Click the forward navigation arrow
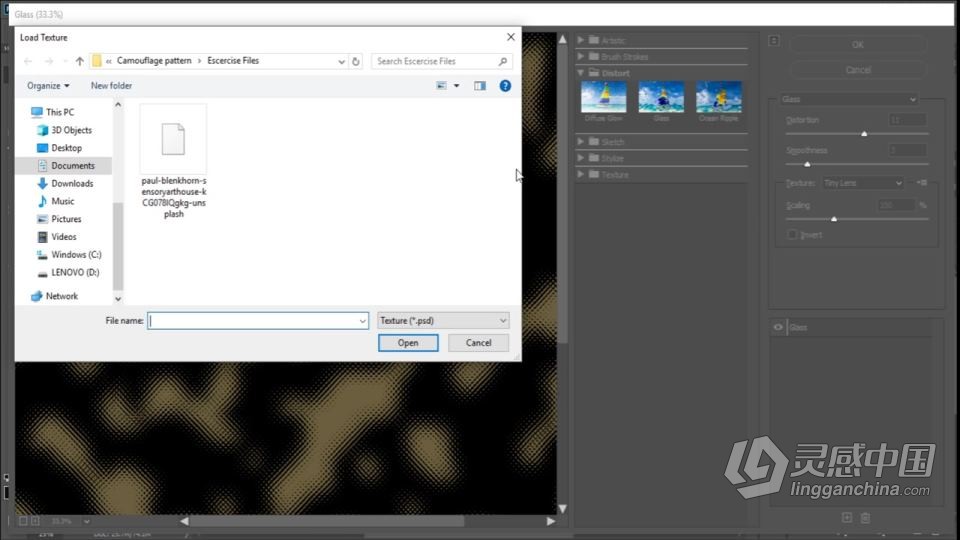This screenshot has width=960, height=540. pyautogui.click(x=49, y=61)
